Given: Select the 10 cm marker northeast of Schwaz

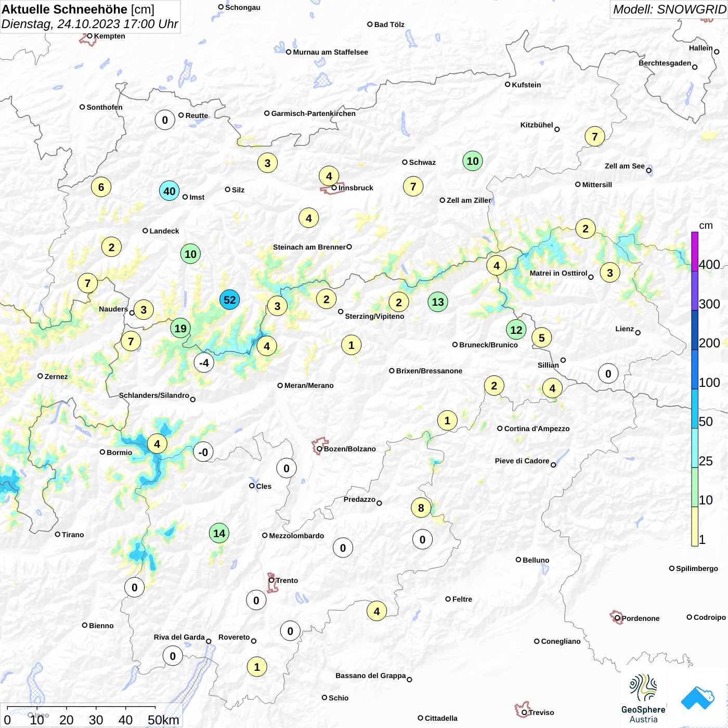Looking at the screenshot, I should click(x=473, y=161).
